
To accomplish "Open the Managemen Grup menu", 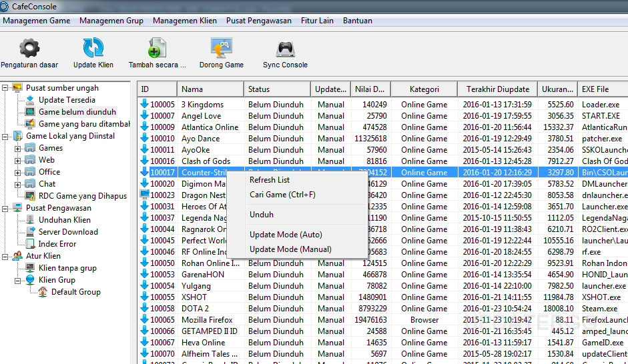I will 111,21.
